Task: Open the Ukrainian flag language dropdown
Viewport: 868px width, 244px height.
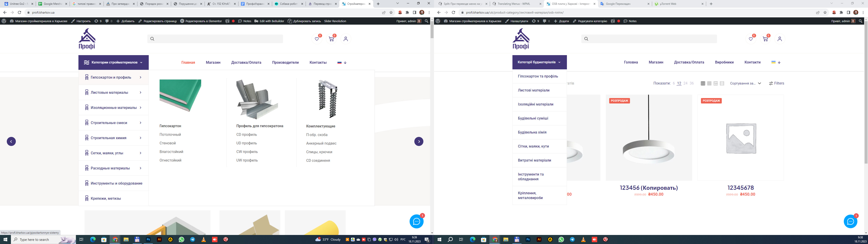Action: click(776, 62)
